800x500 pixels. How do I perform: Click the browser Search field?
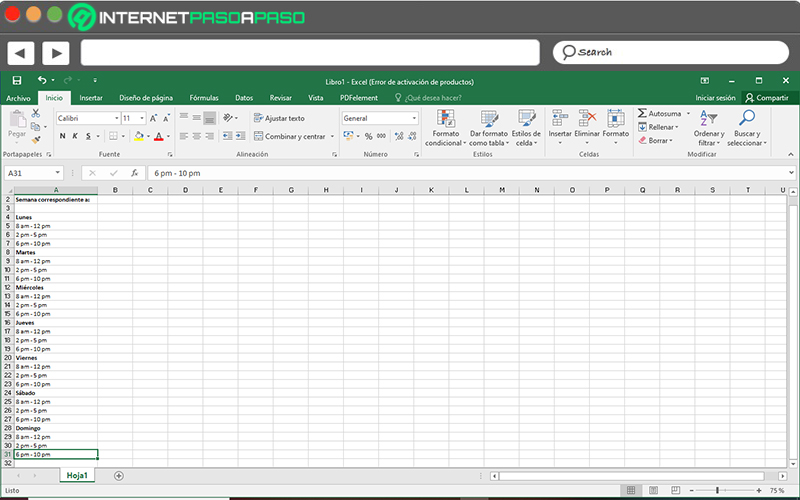tap(671, 52)
